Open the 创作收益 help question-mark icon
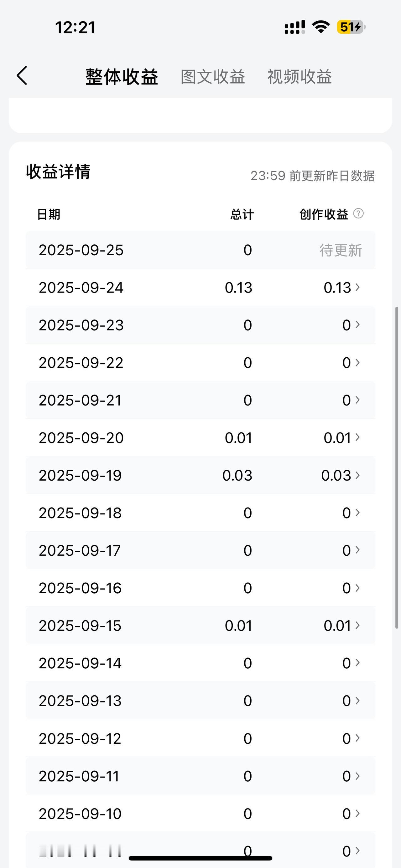Image resolution: width=401 pixels, height=868 pixels. [x=358, y=214]
